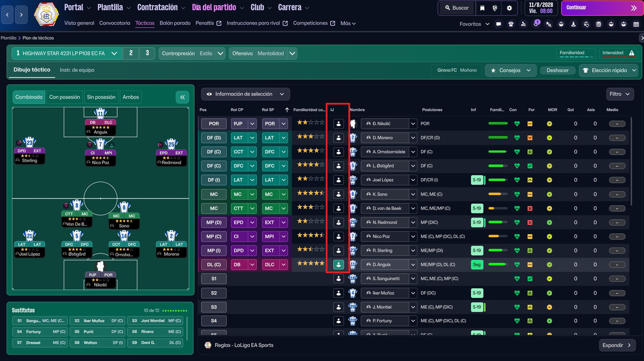Open the shirt icon shortcut in favorites bar

click(511, 24)
